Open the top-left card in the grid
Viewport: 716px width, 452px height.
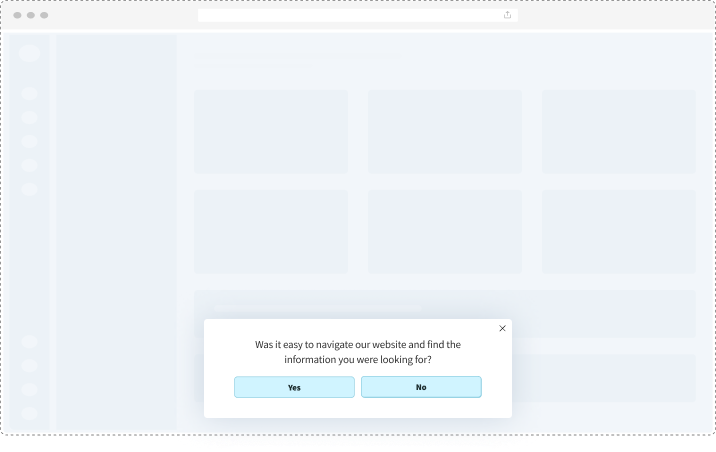271,131
